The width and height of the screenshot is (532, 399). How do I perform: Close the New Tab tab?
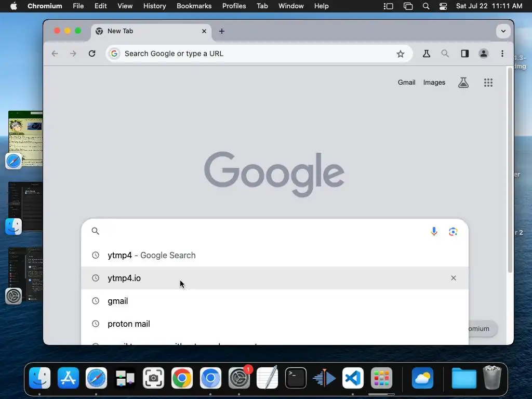coord(204,31)
